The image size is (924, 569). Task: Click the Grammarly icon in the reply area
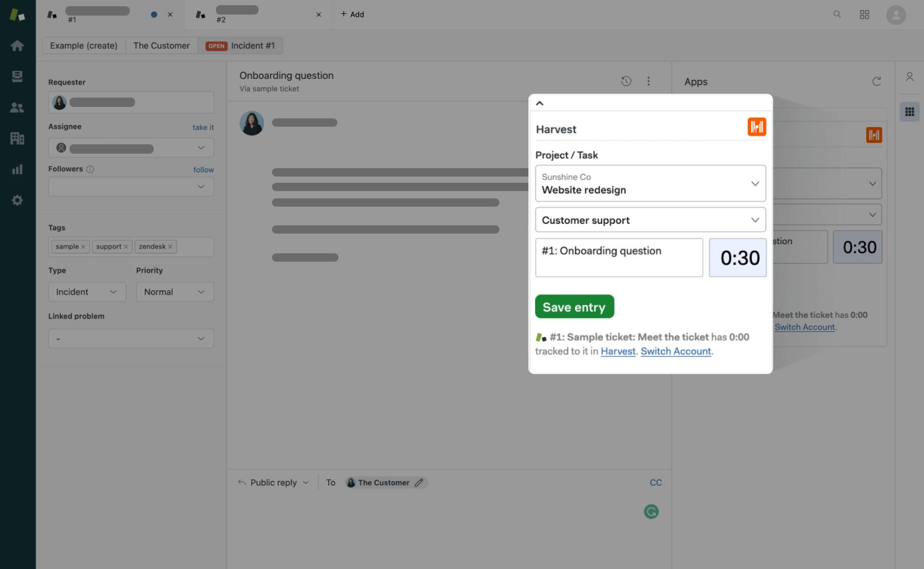[x=651, y=511]
